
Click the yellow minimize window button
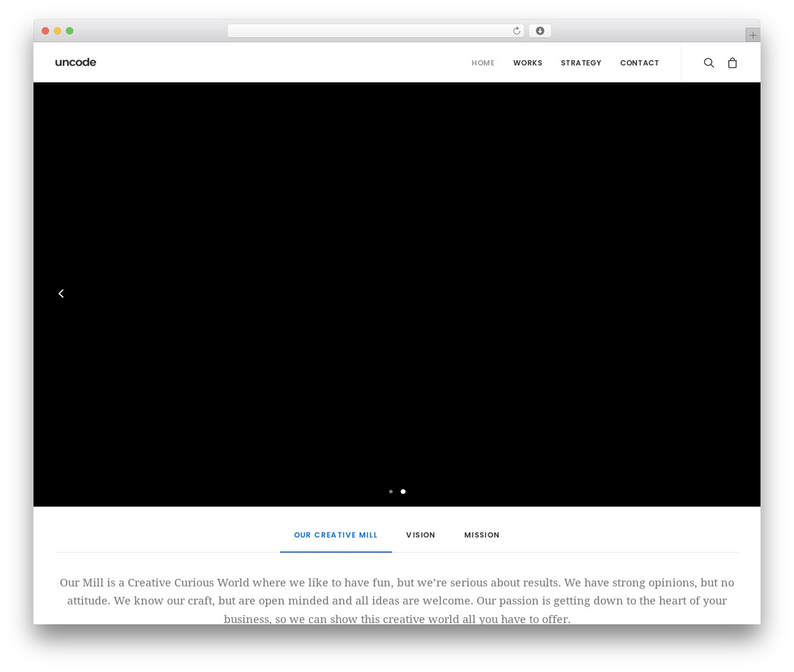point(58,31)
